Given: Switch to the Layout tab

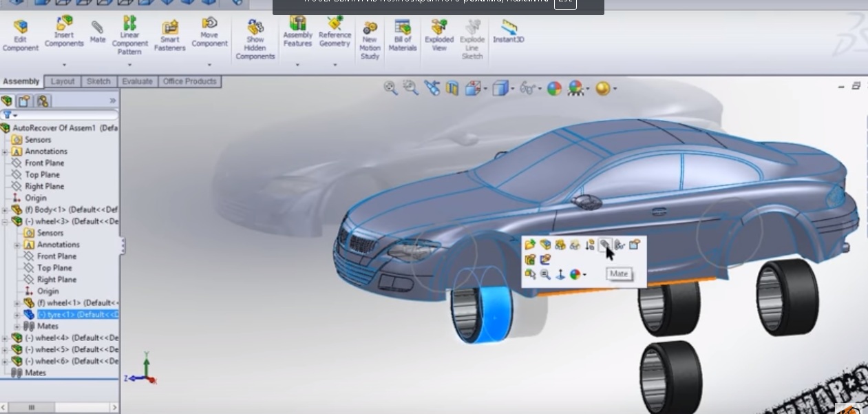Looking at the screenshot, I should click(63, 81).
